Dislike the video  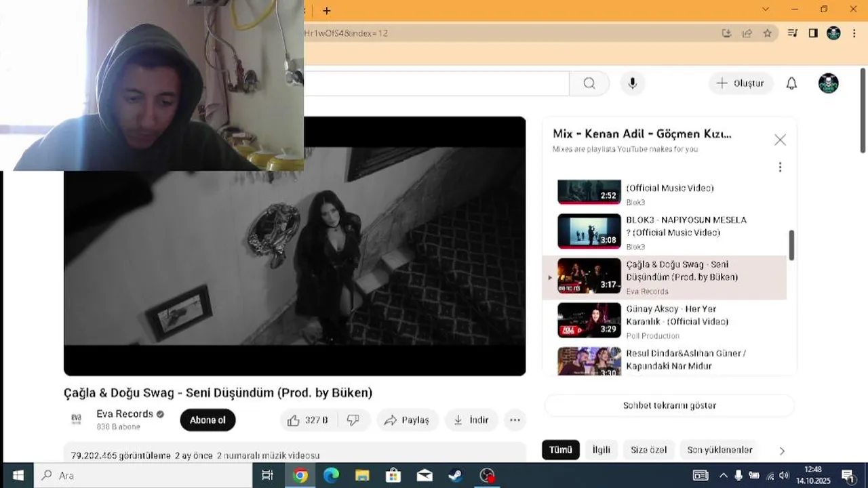point(353,420)
